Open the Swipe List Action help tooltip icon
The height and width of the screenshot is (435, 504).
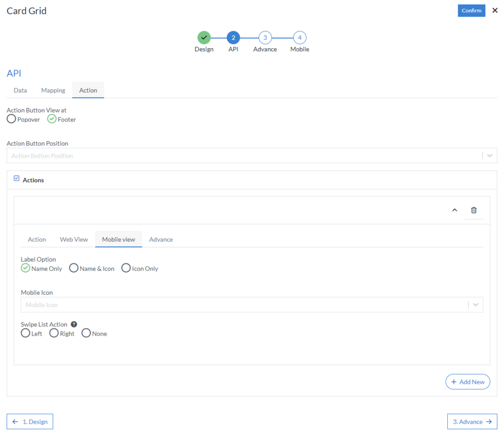(74, 324)
